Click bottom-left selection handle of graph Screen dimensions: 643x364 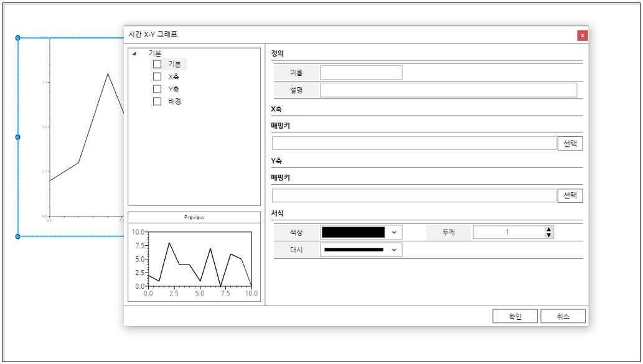17,236
